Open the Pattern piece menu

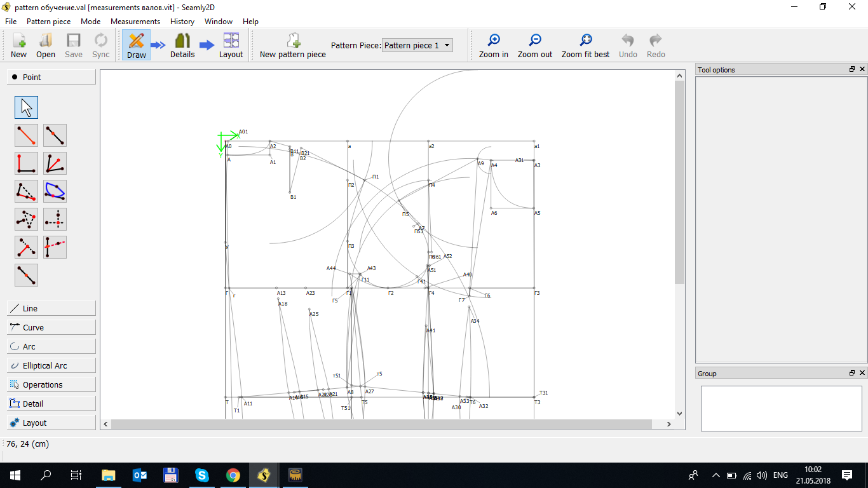(49, 21)
